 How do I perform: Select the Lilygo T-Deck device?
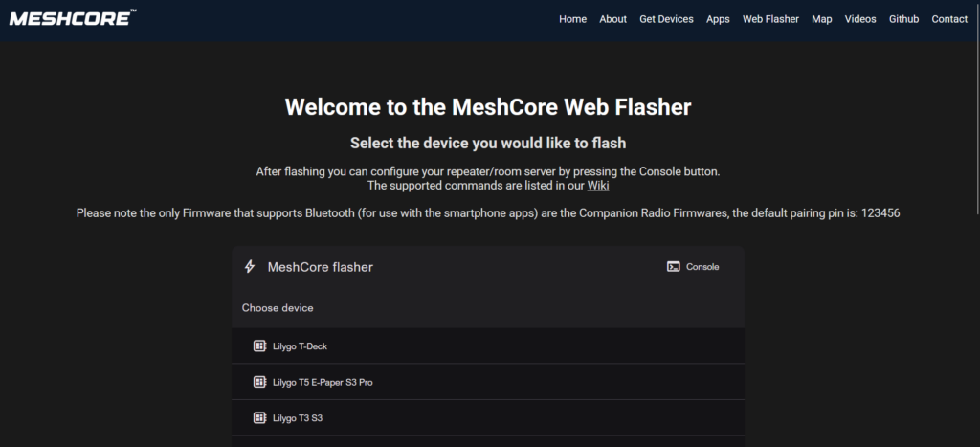coord(487,346)
